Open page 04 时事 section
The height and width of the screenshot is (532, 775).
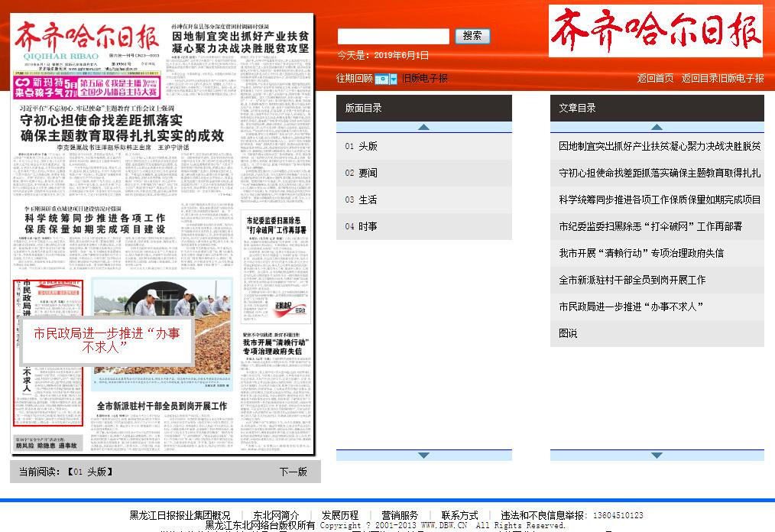[361, 226]
